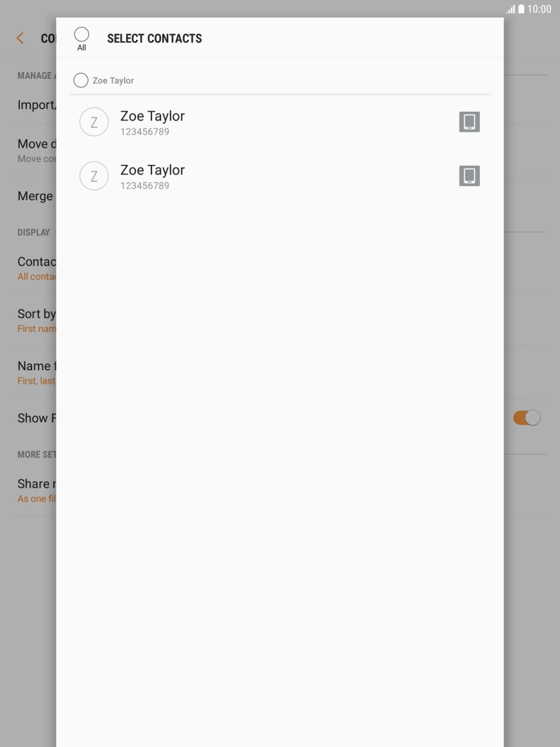Tap the Move device contacts setting
The image size is (560, 747).
pos(37,150)
